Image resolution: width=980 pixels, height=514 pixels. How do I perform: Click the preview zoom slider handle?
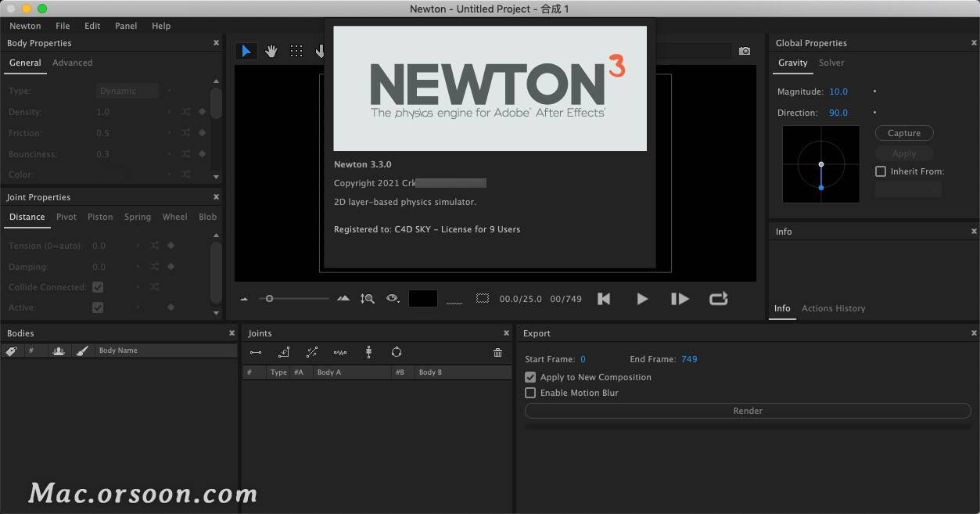(269, 299)
